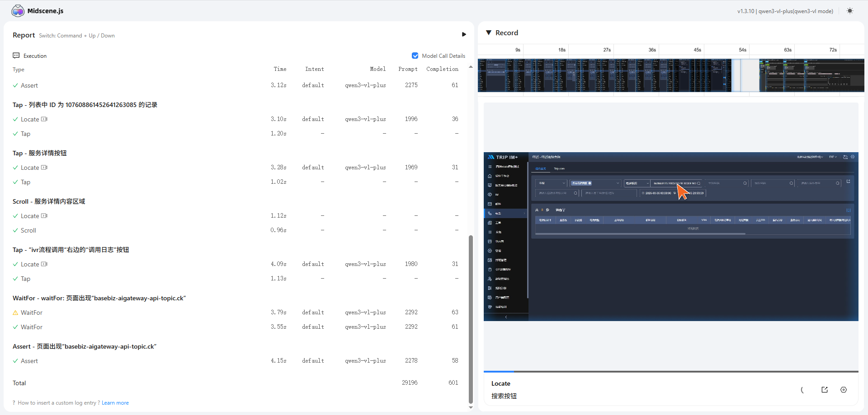Select the warning WaitFor step row
The width and height of the screenshot is (868, 415).
(32, 312)
